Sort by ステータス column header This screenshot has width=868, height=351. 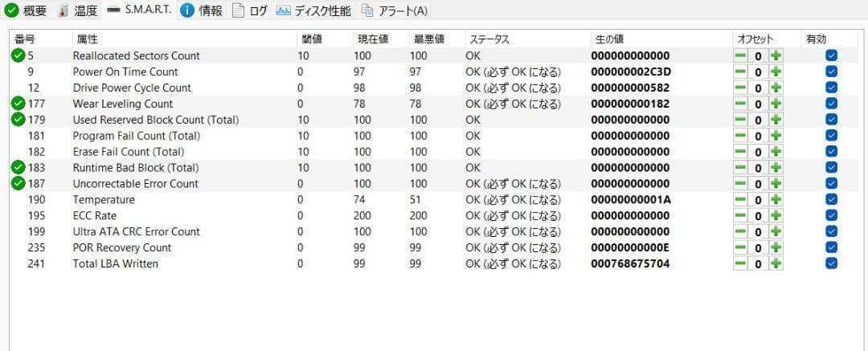click(x=526, y=39)
